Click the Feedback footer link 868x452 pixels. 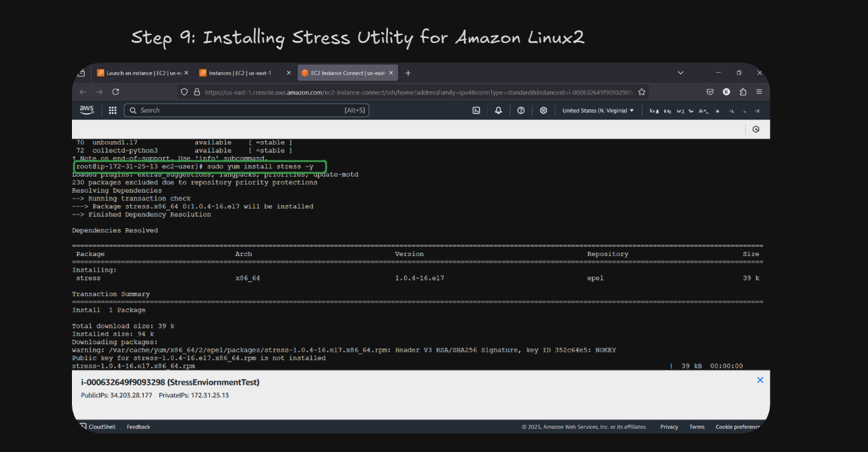(139, 427)
